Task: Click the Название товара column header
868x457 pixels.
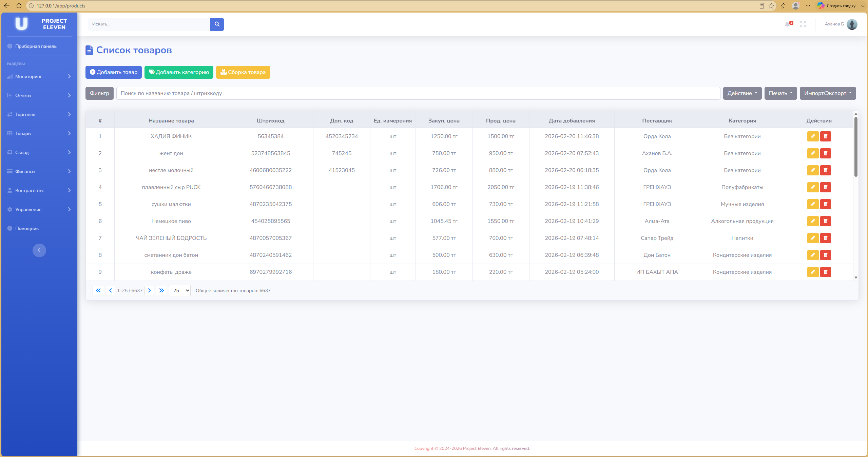Action: tap(171, 121)
